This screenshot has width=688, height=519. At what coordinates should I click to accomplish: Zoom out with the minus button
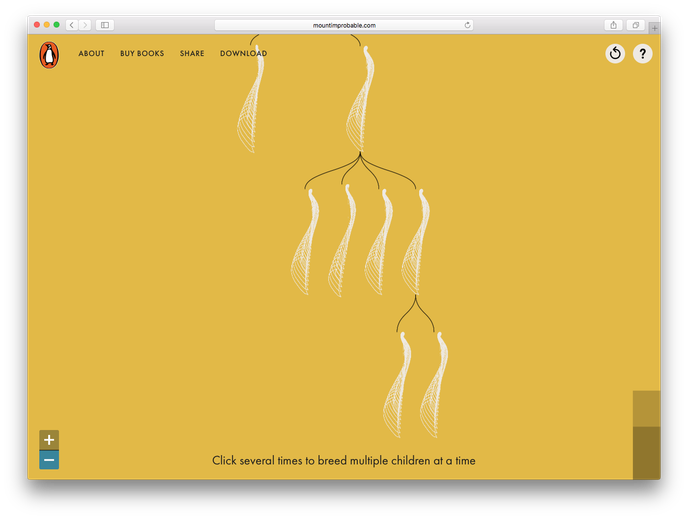pyautogui.click(x=49, y=460)
